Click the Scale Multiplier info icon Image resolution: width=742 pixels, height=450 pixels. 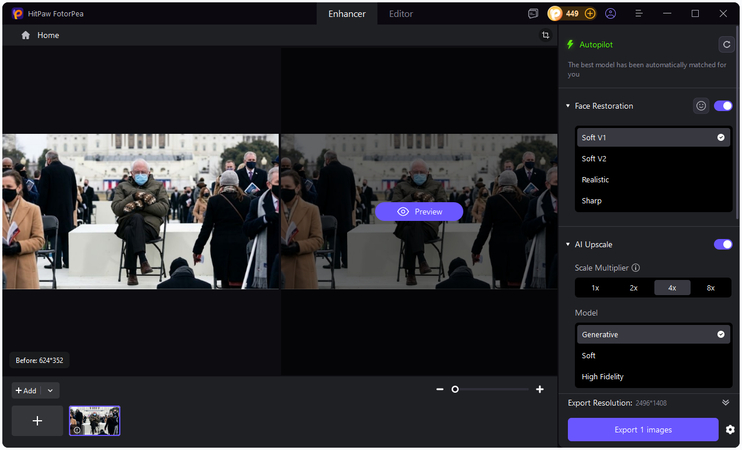pyautogui.click(x=636, y=268)
